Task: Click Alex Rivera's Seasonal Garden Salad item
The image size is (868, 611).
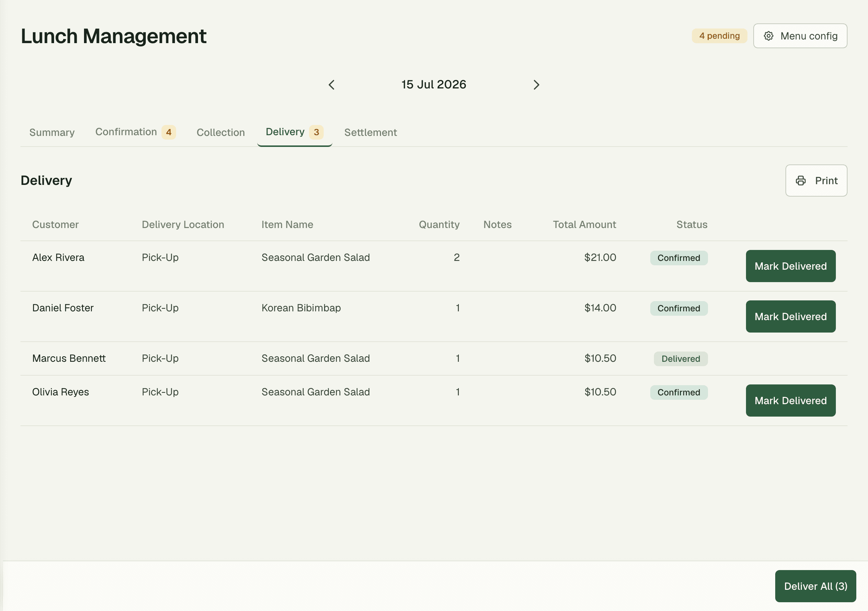Action: tap(316, 258)
